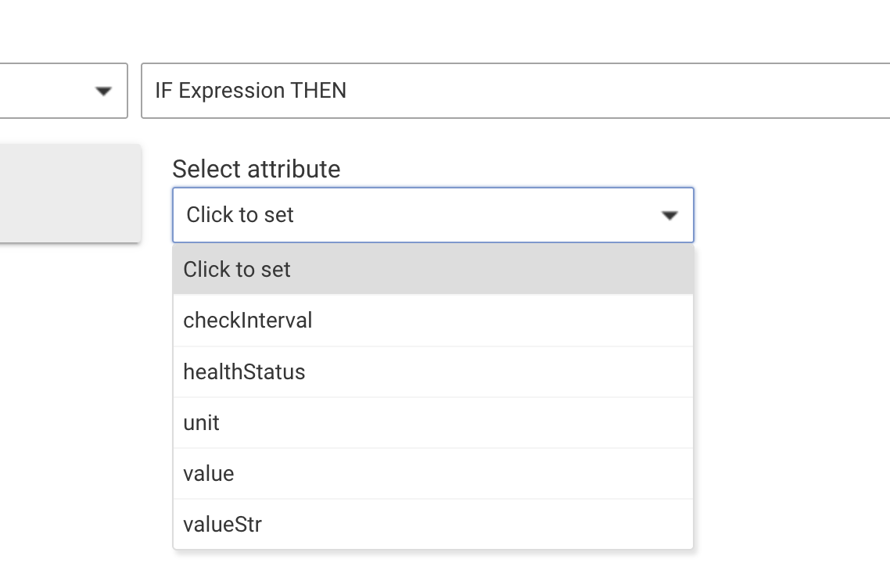Image resolution: width=890 pixels, height=588 pixels.
Task: Open the partially visible left combo box
Action: tap(63, 91)
